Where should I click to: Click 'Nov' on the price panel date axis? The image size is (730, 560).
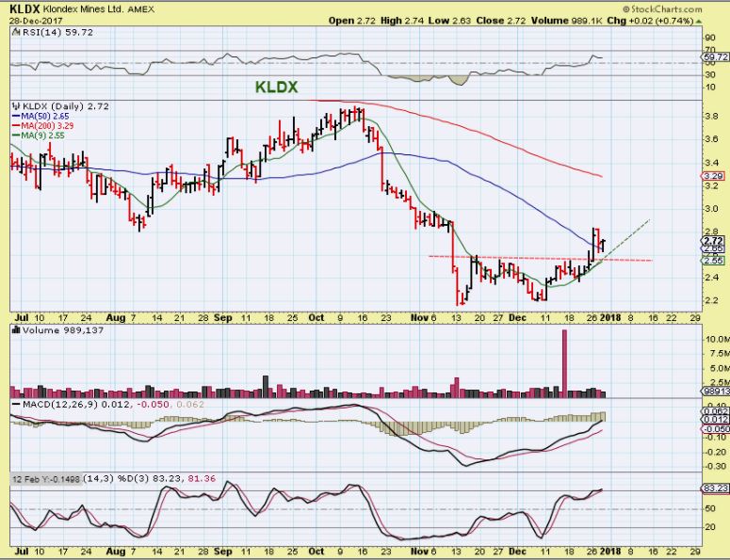click(x=419, y=318)
